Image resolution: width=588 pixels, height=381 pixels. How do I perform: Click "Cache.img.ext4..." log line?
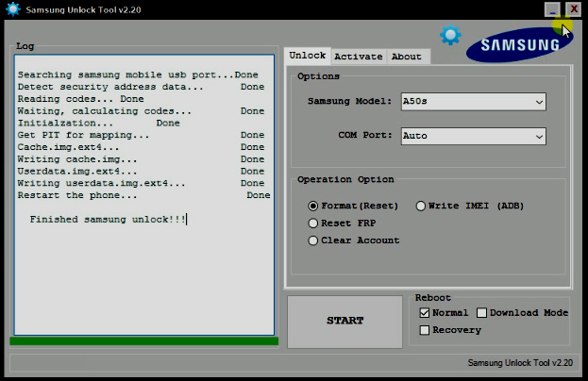141,147
